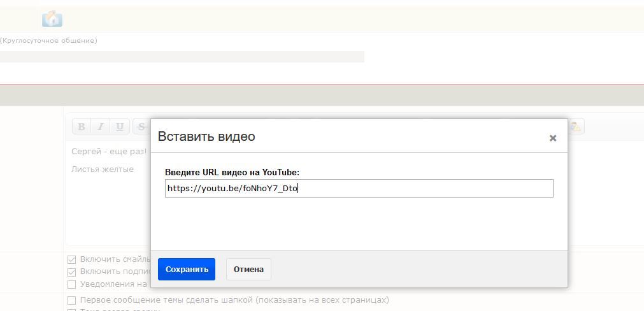Click the rightmost editor toolbar icon
This screenshot has height=311, width=644.
576,127
